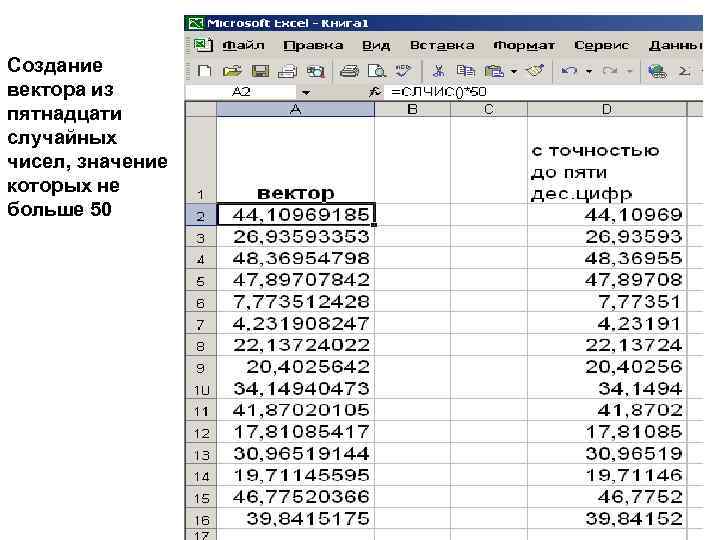Click the formula bar with =СЛЧИС()*50
720x540 pixels.
pyautogui.click(x=544, y=92)
